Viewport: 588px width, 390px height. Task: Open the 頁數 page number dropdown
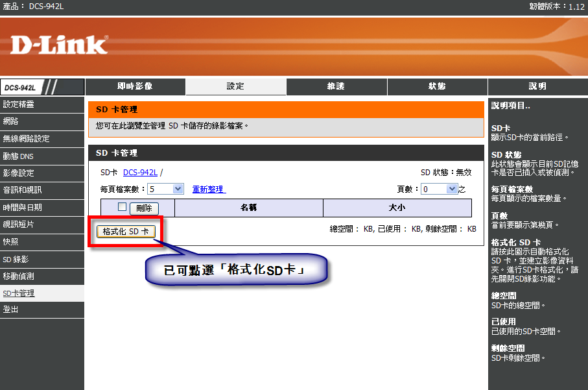click(439, 189)
